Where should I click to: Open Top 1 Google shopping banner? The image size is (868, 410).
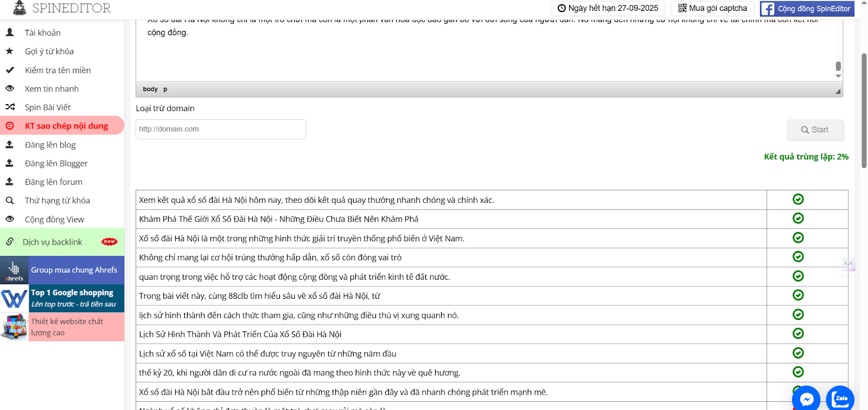pos(62,298)
